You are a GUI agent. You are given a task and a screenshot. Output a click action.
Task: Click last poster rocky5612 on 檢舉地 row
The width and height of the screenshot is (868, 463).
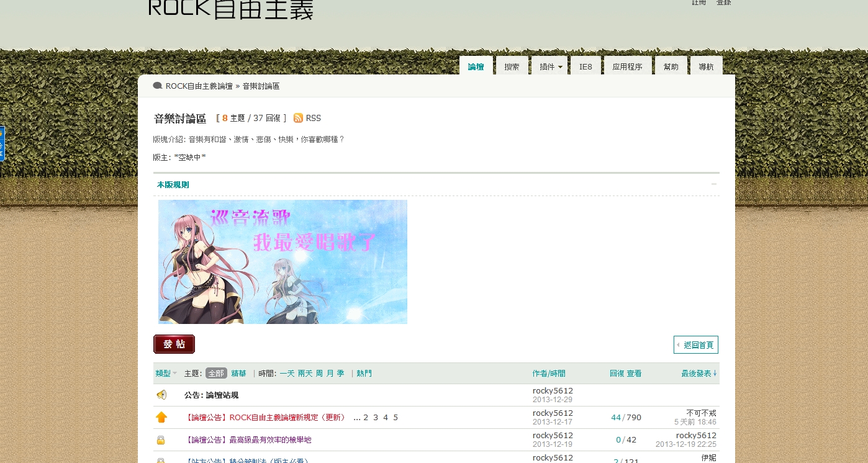696,435
